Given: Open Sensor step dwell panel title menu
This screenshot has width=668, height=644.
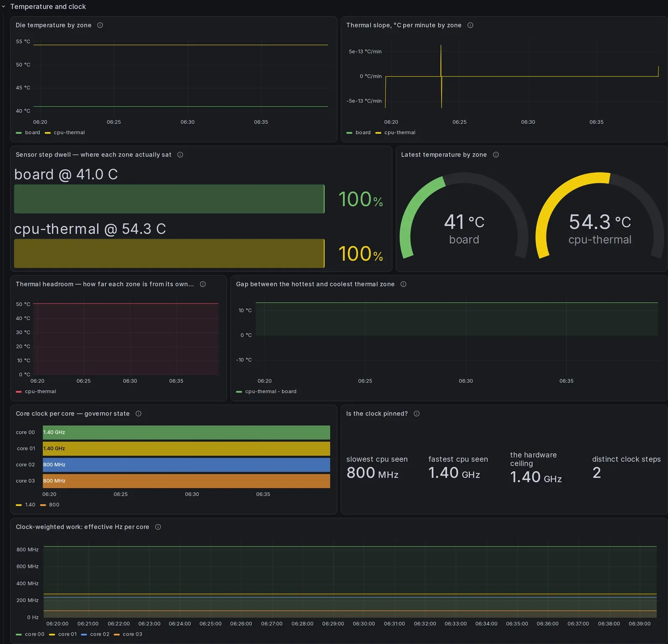Looking at the screenshot, I should tap(94, 155).
